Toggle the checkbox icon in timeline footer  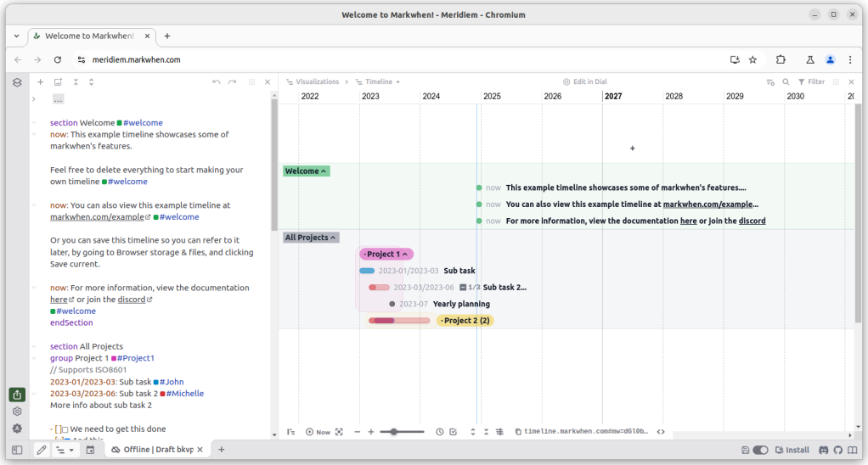(454, 432)
